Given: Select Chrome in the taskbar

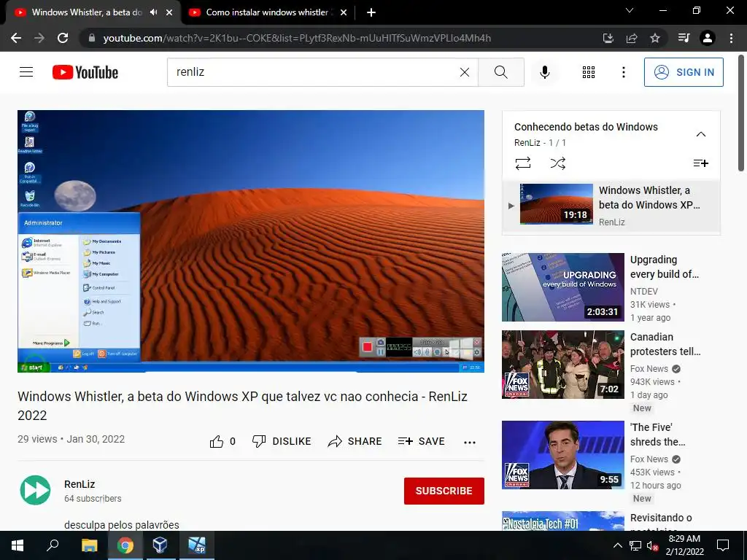Looking at the screenshot, I should tap(125, 545).
